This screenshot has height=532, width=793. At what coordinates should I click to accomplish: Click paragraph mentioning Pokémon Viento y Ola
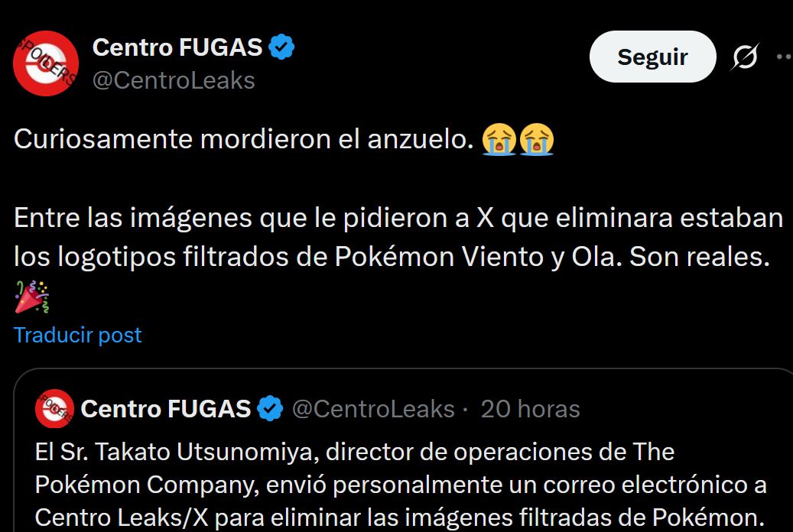[398, 237]
